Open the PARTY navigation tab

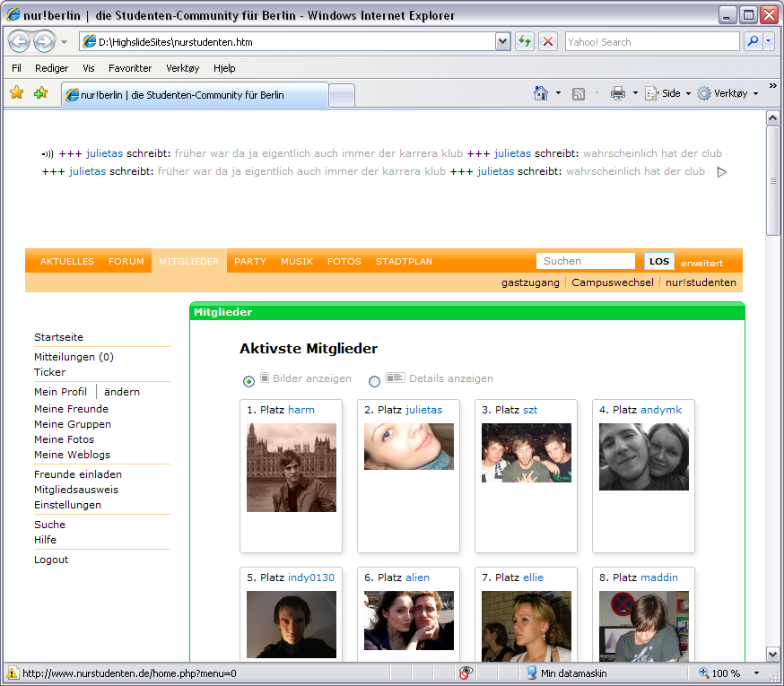point(250,262)
